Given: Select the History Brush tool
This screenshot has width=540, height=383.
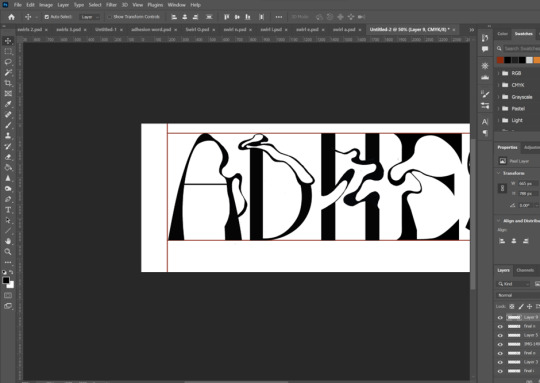Looking at the screenshot, I should click(x=8, y=146).
